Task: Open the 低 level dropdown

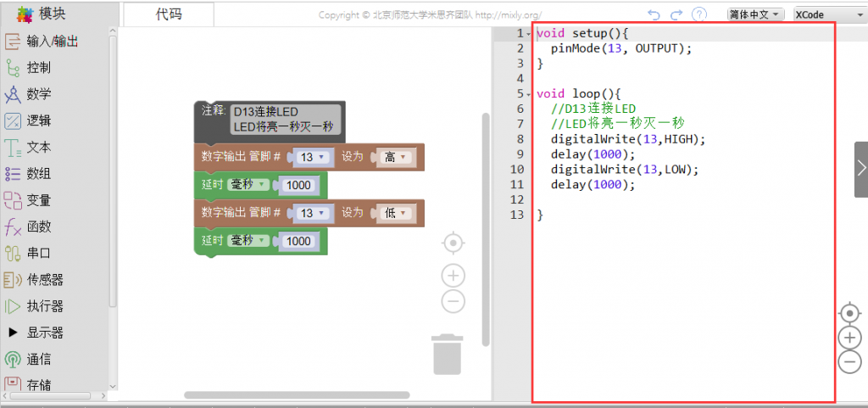Action: click(x=395, y=213)
